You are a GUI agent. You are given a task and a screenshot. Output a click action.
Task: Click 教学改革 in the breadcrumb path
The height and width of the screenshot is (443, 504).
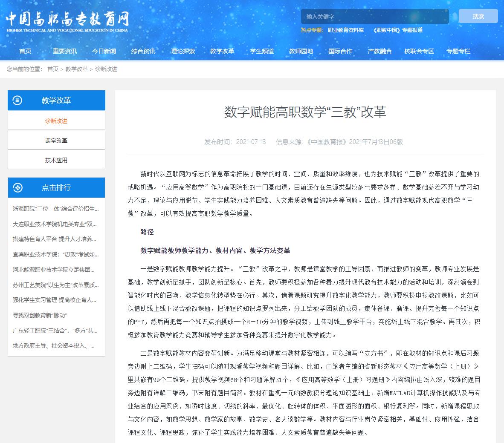77,69
